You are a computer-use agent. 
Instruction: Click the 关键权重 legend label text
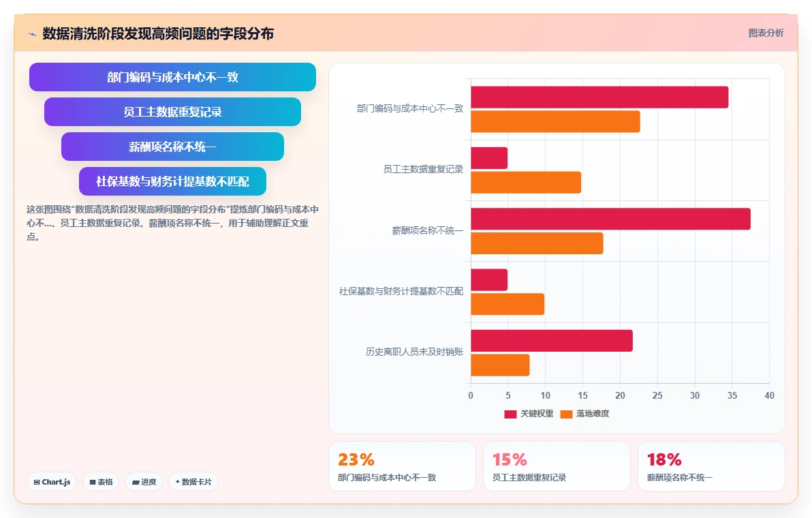pos(537,414)
